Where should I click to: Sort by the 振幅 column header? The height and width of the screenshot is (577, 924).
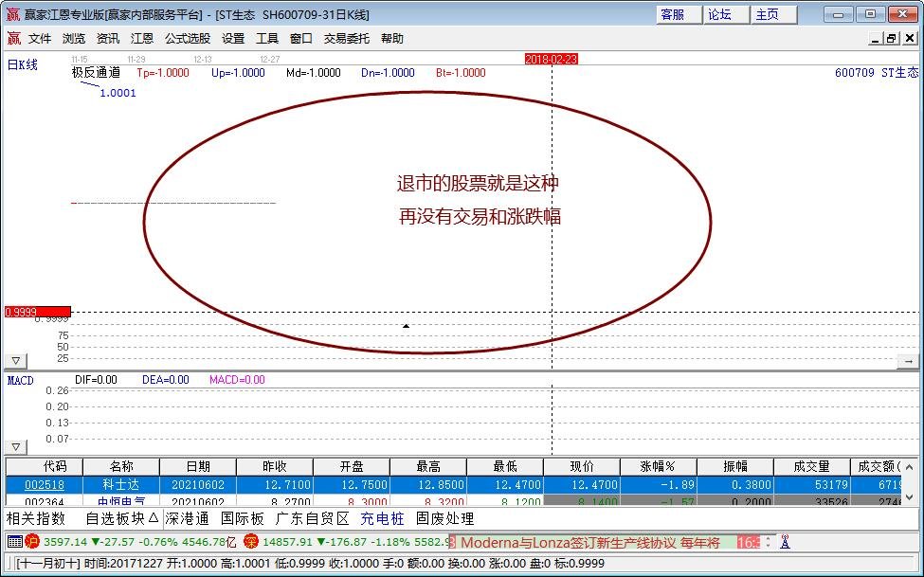[734, 467]
